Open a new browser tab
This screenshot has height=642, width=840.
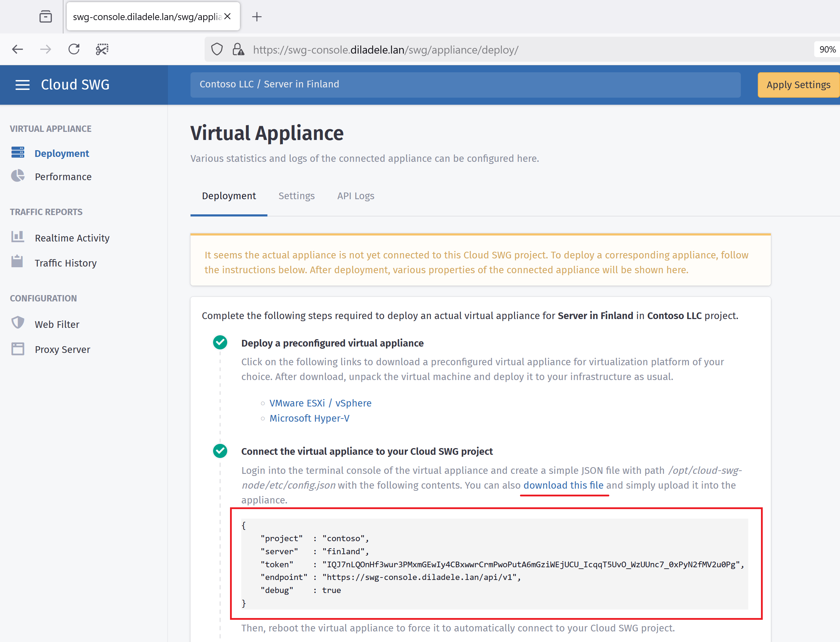coord(257,17)
